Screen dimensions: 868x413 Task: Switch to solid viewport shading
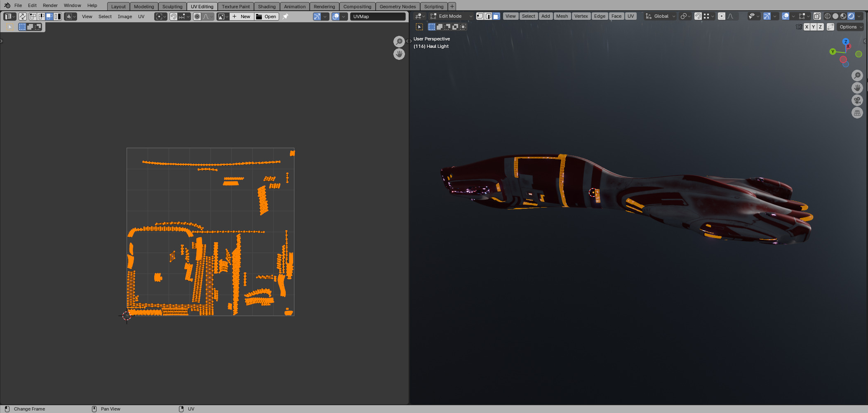coord(835,16)
